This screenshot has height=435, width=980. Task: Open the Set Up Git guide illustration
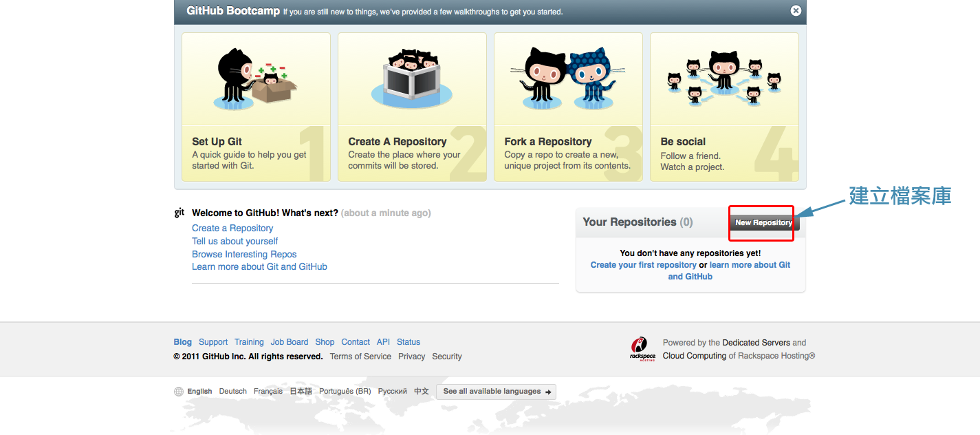pyautogui.click(x=256, y=79)
